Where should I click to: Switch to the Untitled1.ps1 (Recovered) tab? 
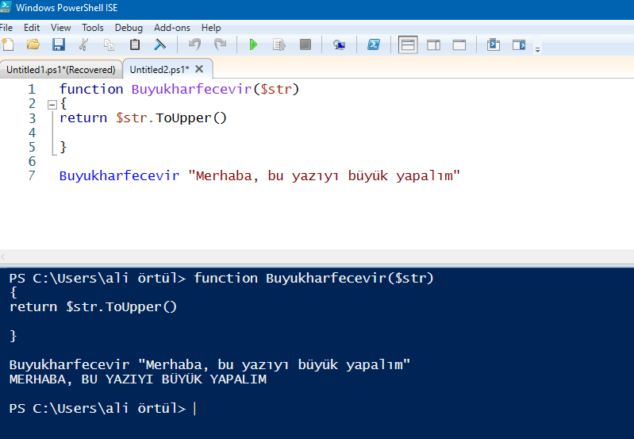tap(60, 69)
